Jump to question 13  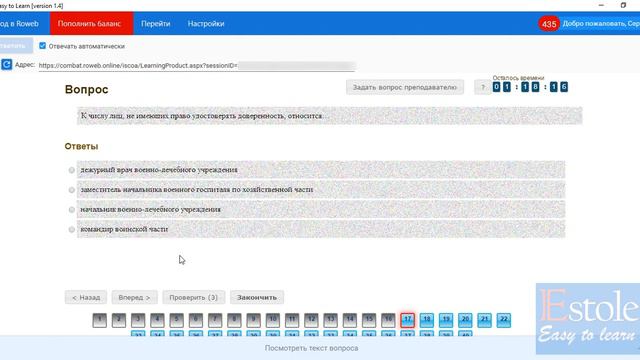tap(331, 320)
